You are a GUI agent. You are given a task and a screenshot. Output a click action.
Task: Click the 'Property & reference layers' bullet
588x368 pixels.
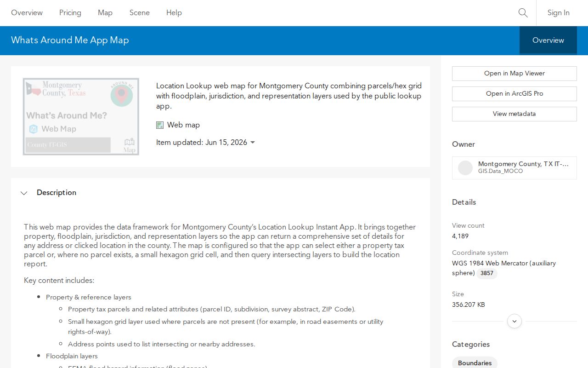[x=89, y=297]
